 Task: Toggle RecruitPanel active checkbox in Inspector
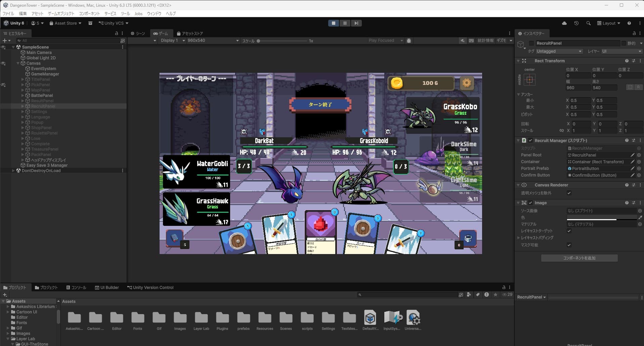coord(531,43)
